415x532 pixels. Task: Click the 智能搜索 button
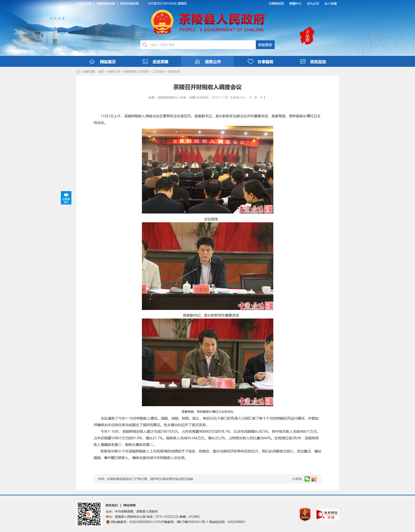[x=265, y=45]
